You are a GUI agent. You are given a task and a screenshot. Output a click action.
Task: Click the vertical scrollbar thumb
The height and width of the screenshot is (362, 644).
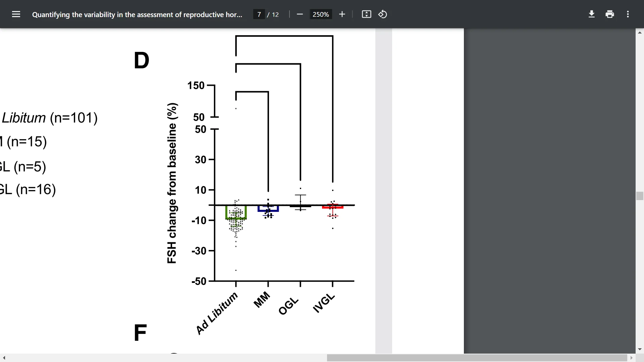click(x=640, y=196)
